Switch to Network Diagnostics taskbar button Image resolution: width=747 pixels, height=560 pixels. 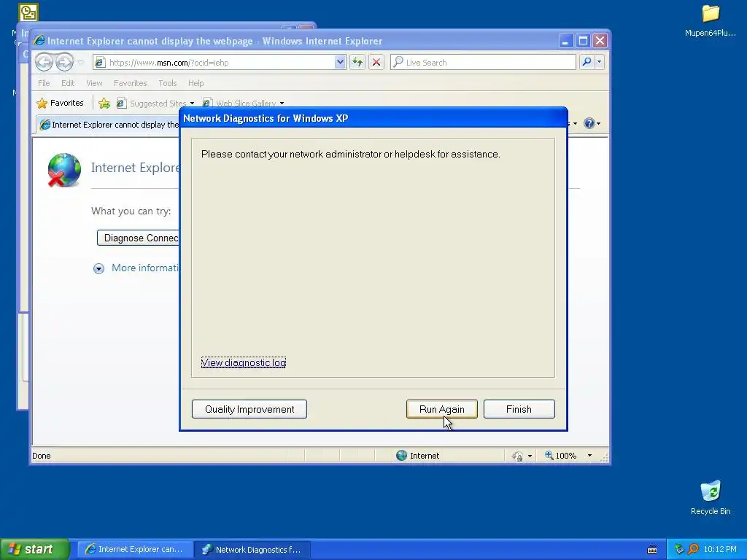pos(252,549)
